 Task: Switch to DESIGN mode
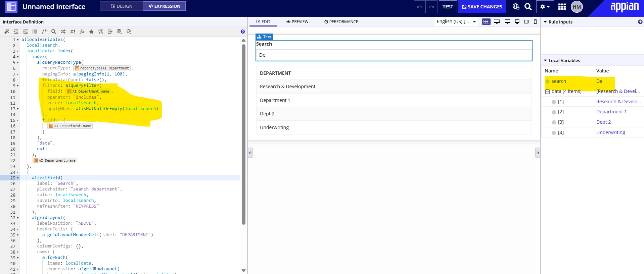pos(122,6)
